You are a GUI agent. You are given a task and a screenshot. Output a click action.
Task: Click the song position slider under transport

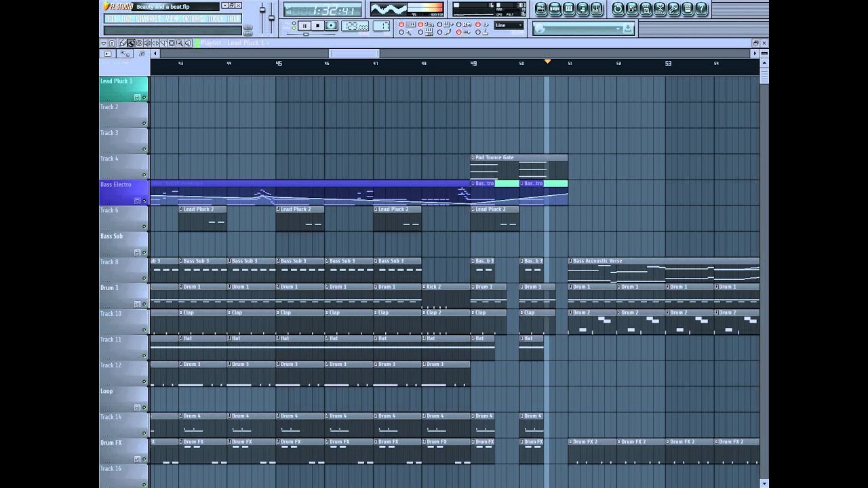[x=306, y=34]
